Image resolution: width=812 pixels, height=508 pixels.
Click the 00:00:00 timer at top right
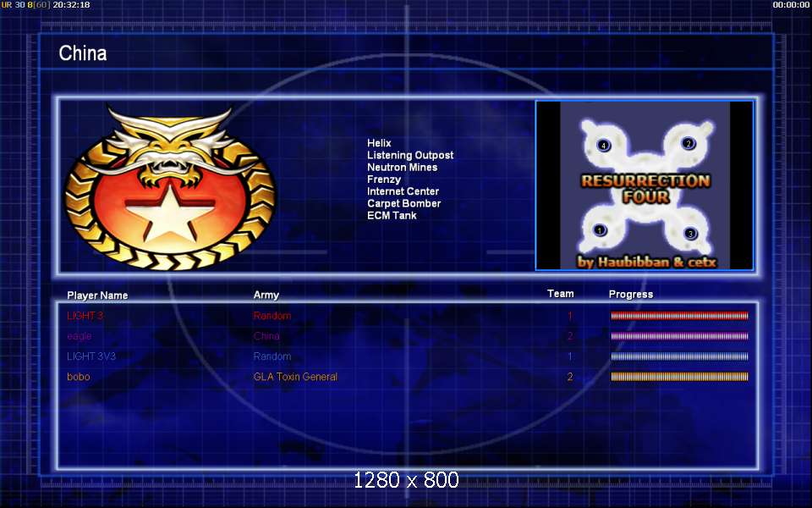791,5
